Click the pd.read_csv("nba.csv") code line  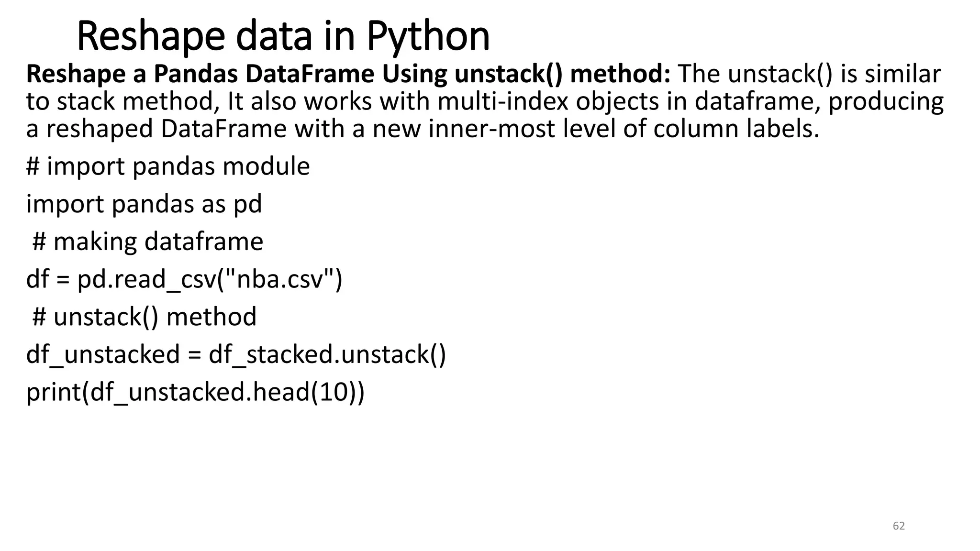point(184,279)
